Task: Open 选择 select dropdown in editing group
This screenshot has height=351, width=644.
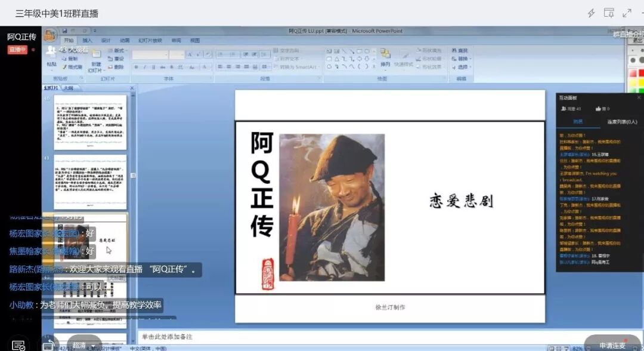Action: click(461, 67)
